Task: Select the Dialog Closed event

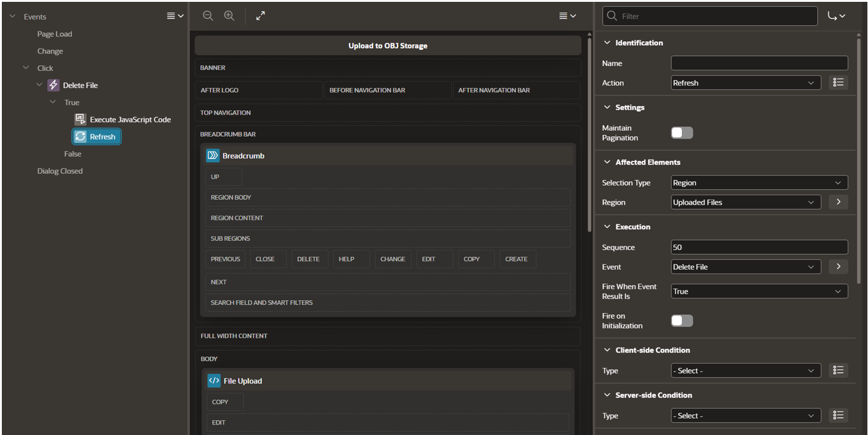Action: [60, 171]
